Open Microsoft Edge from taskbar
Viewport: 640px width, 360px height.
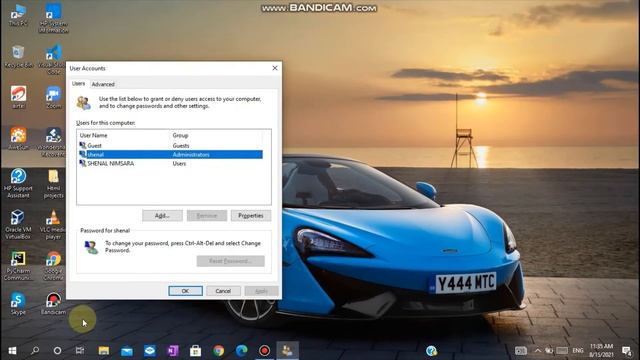(242, 351)
